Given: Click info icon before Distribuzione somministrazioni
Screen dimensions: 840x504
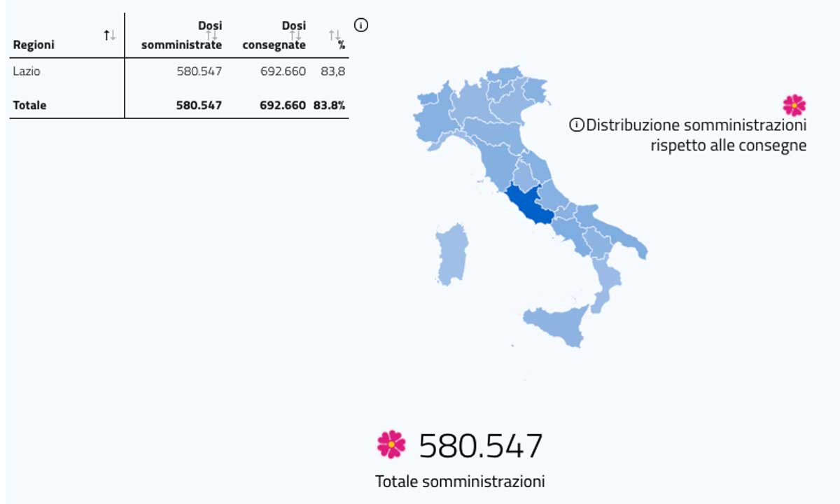Looking at the screenshot, I should point(576,125).
